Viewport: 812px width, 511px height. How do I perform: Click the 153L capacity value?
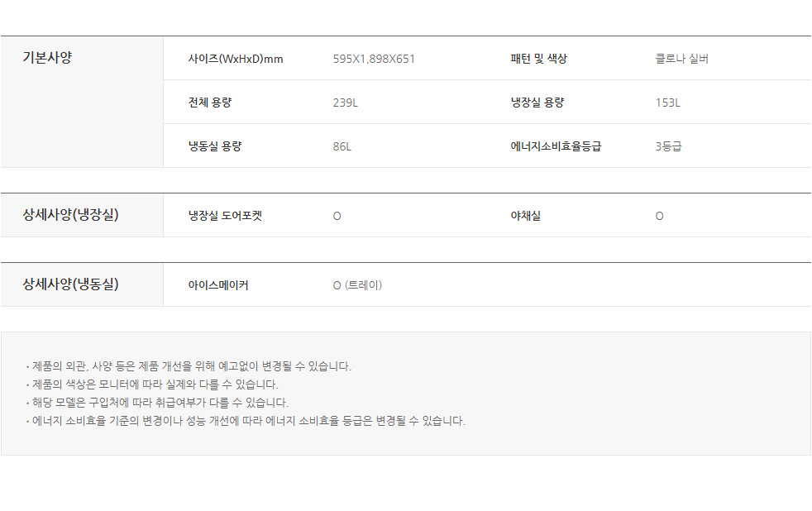[667, 103]
